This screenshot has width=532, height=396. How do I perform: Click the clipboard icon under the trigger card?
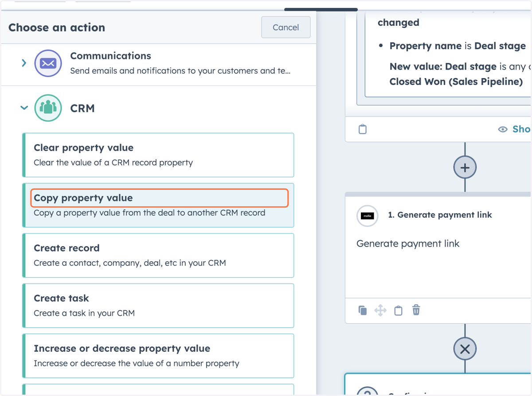tap(363, 129)
